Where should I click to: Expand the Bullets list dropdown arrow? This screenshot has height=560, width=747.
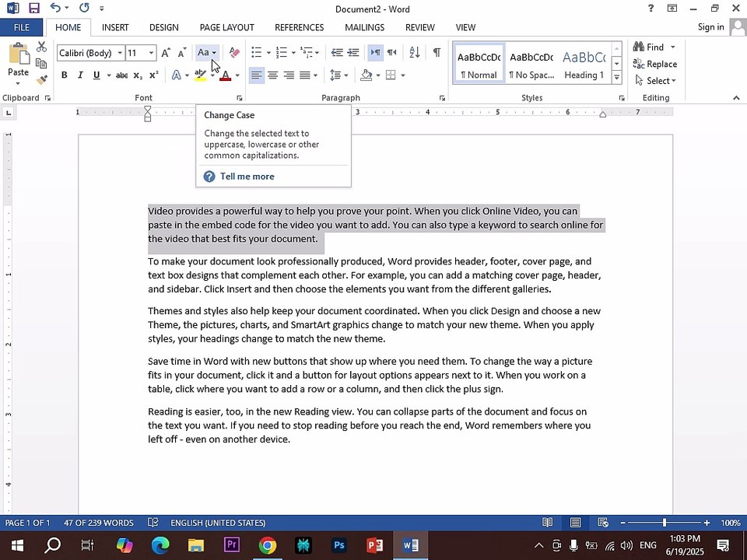point(268,52)
